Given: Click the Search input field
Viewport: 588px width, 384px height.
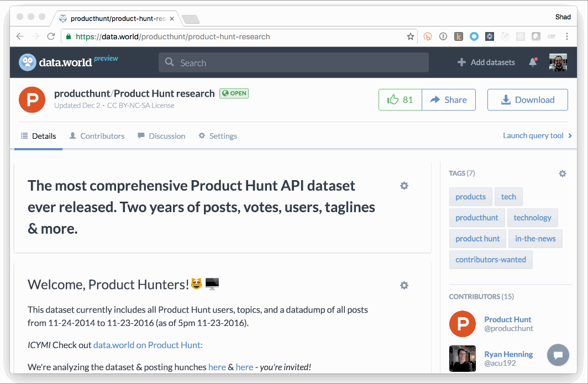Looking at the screenshot, I should [x=293, y=62].
